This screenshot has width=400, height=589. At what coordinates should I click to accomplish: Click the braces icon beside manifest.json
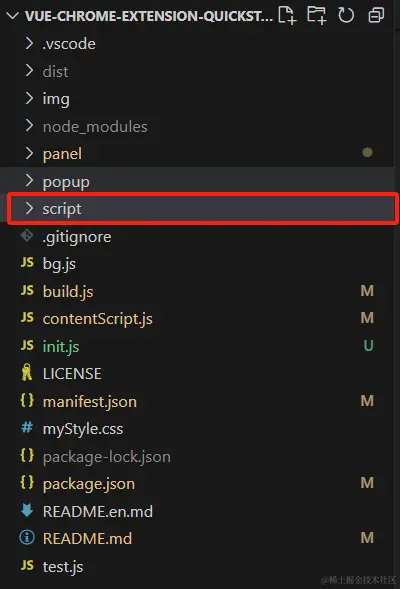coord(27,400)
